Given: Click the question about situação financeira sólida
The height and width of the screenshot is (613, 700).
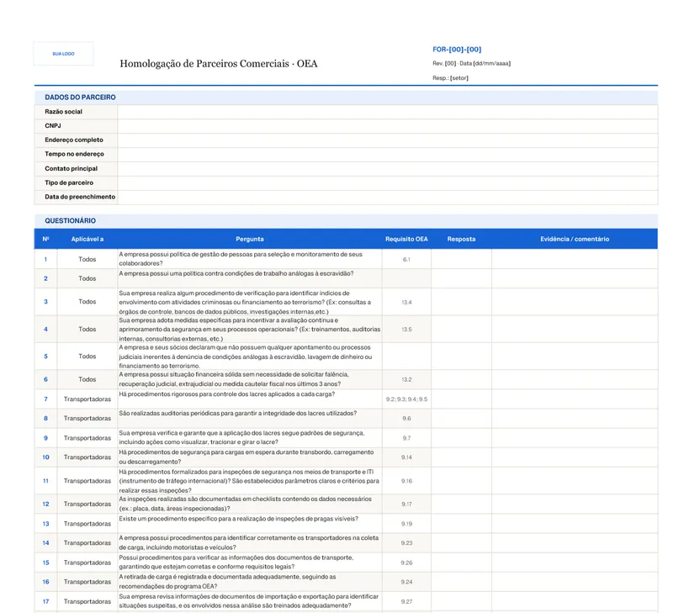Looking at the screenshot, I should pyautogui.click(x=234, y=379).
